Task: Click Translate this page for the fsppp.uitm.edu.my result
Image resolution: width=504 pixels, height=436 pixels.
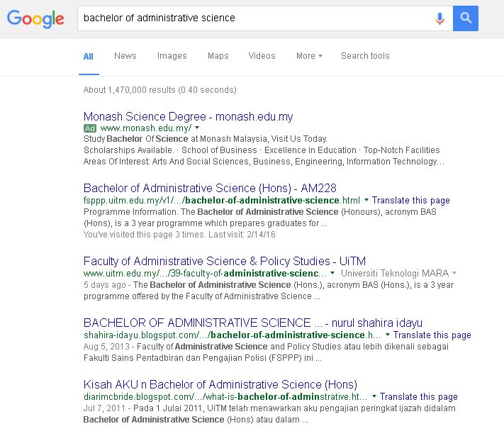Action: (x=411, y=201)
